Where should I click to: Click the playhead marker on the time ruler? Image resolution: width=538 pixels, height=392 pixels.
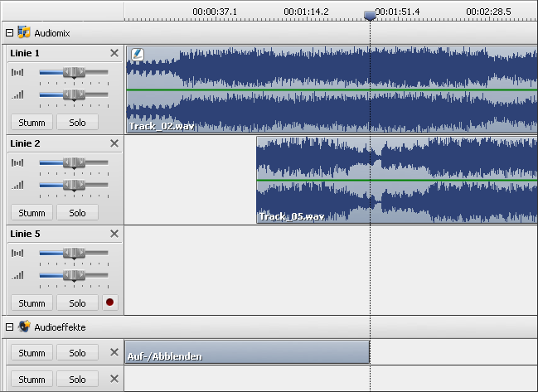pos(370,16)
